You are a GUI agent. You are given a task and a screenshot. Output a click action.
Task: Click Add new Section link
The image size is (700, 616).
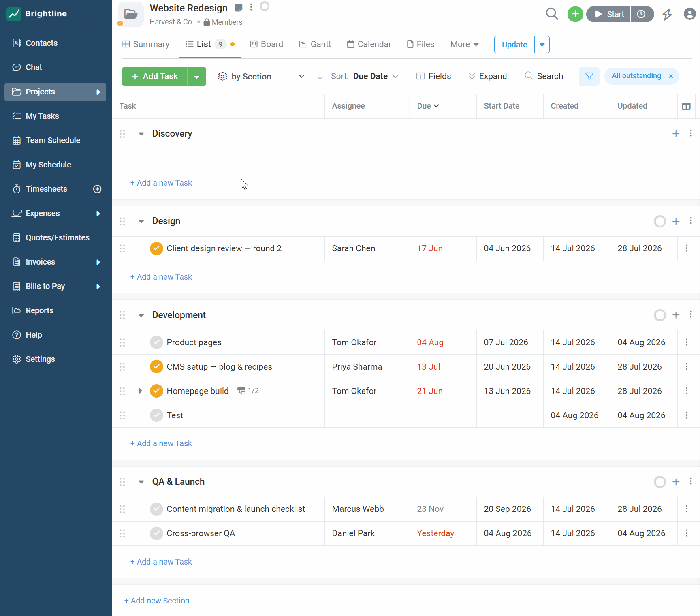pyautogui.click(x=157, y=601)
